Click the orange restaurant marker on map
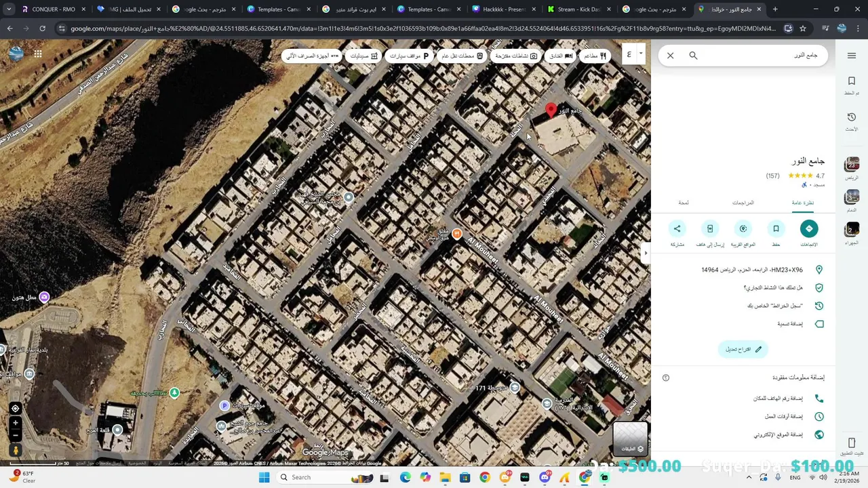 [457, 234]
